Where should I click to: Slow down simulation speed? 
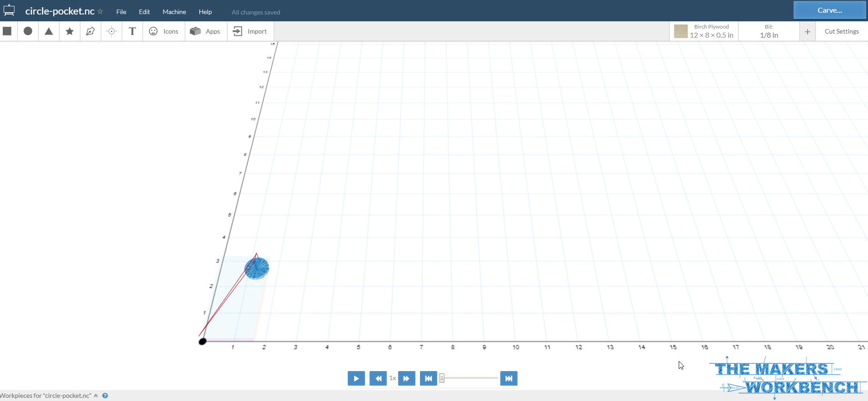pyautogui.click(x=378, y=378)
